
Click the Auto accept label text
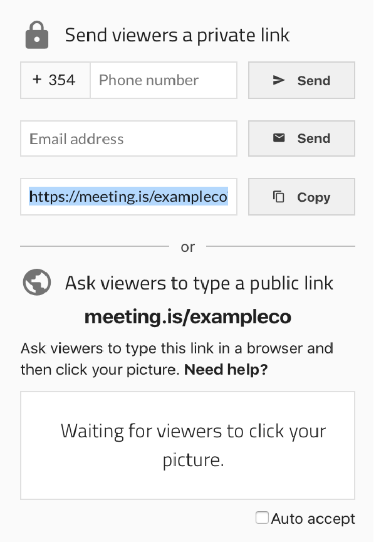click(313, 518)
